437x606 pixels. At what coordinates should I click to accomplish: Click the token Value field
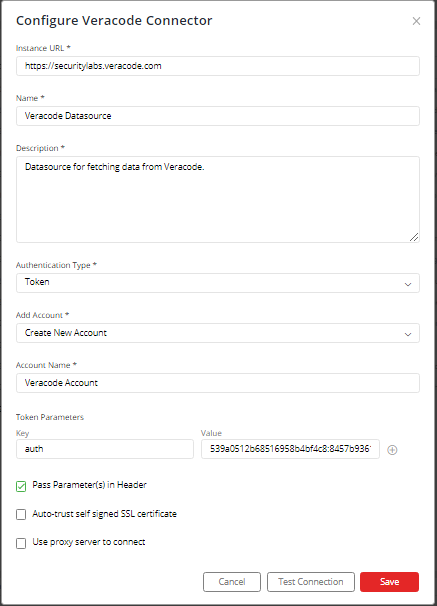[290, 449]
